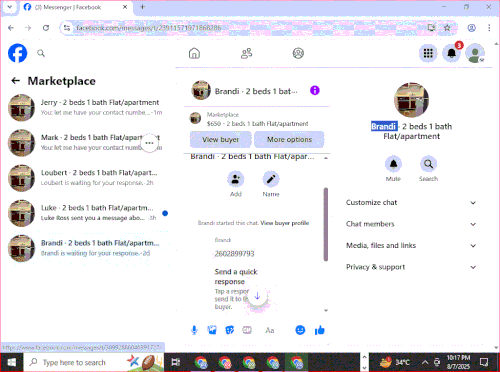Open the Windows notification center icon

[484, 362]
